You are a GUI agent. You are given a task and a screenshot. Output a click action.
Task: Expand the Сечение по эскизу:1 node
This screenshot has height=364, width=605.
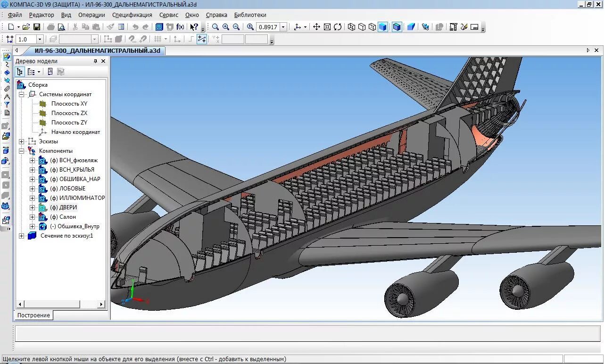22,236
